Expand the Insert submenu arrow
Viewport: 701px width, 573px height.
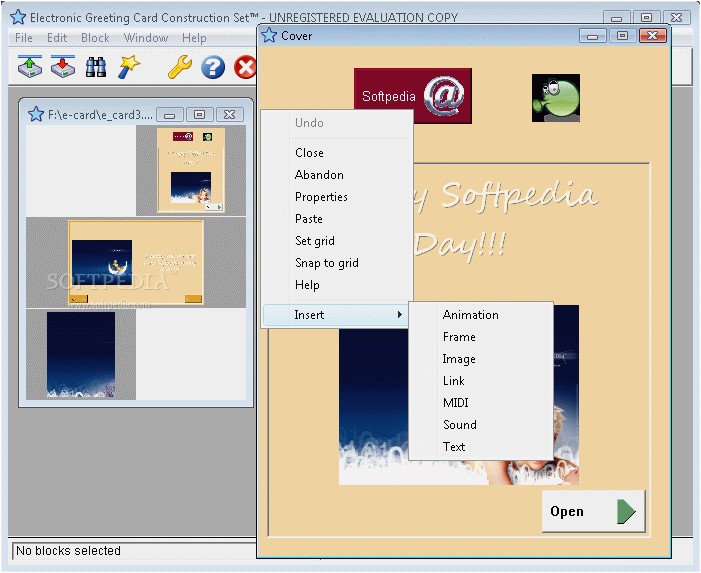[x=400, y=315]
